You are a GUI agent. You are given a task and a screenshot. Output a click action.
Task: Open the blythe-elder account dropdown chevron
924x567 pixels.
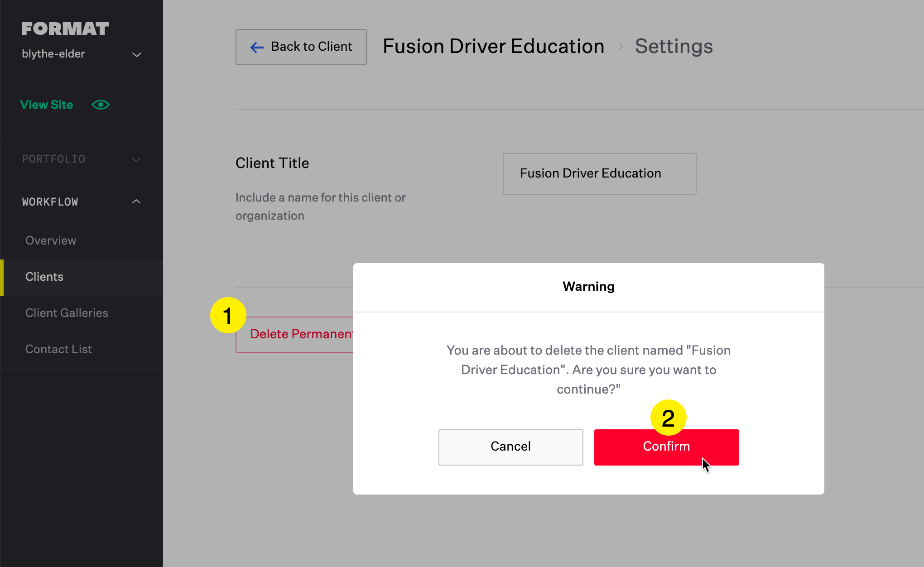tap(136, 54)
